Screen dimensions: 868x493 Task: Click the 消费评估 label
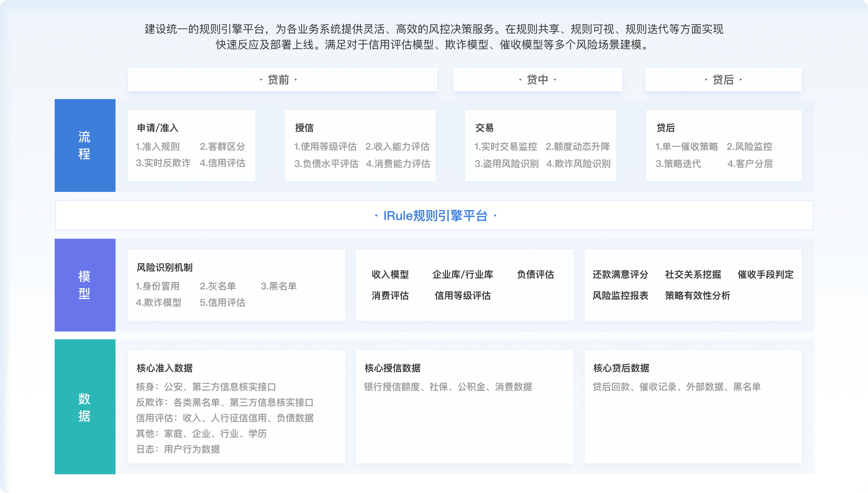(x=390, y=296)
